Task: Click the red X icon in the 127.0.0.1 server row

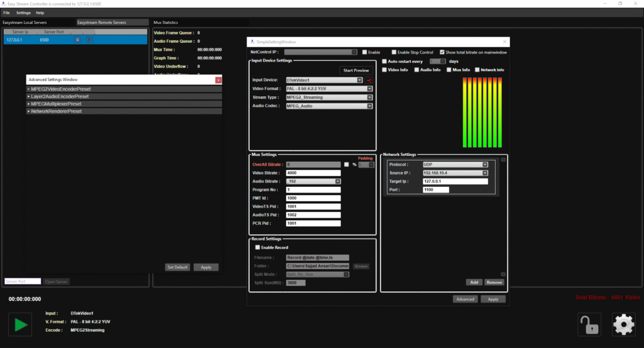Action: coord(89,40)
